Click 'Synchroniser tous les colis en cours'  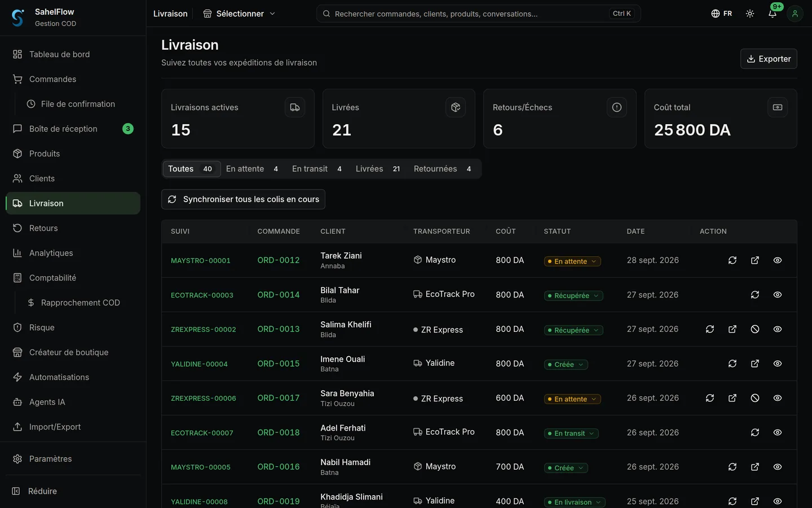click(x=243, y=199)
